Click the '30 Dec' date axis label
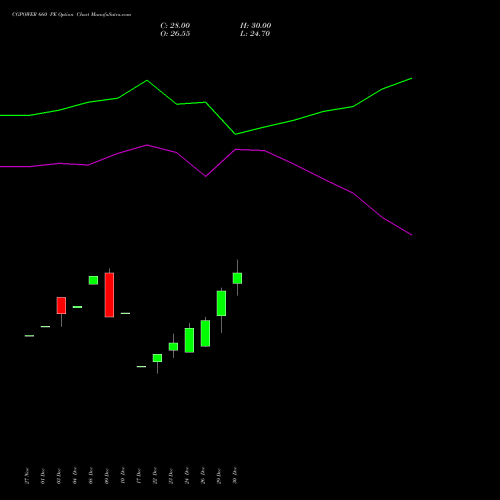The width and height of the screenshot is (500, 500). pos(235,476)
